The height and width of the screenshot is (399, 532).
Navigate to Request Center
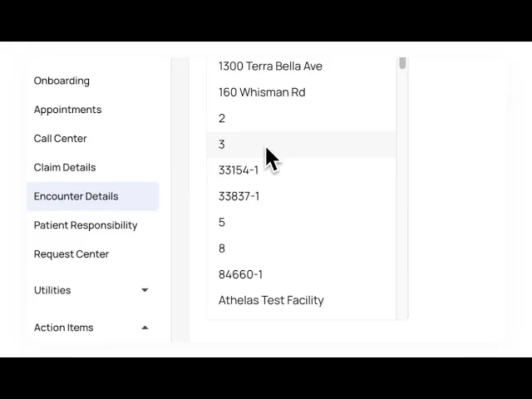click(71, 254)
